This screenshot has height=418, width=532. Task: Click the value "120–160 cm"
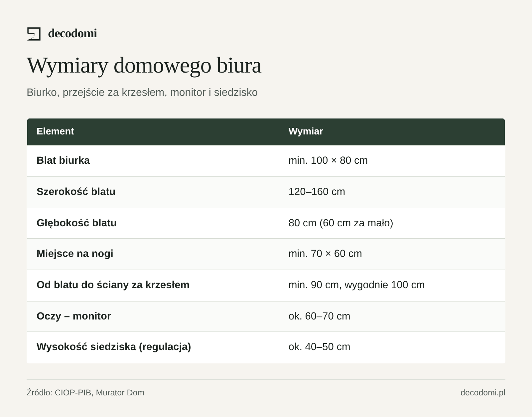point(317,192)
